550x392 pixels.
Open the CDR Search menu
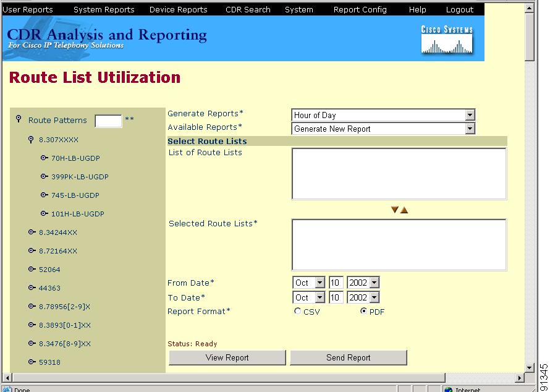click(x=248, y=9)
